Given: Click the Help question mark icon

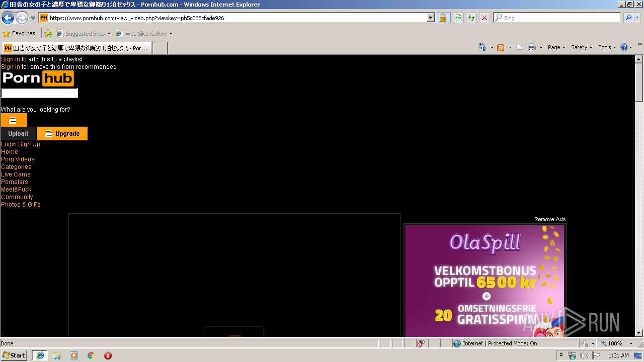Looking at the screenshot, I should 624,47.
